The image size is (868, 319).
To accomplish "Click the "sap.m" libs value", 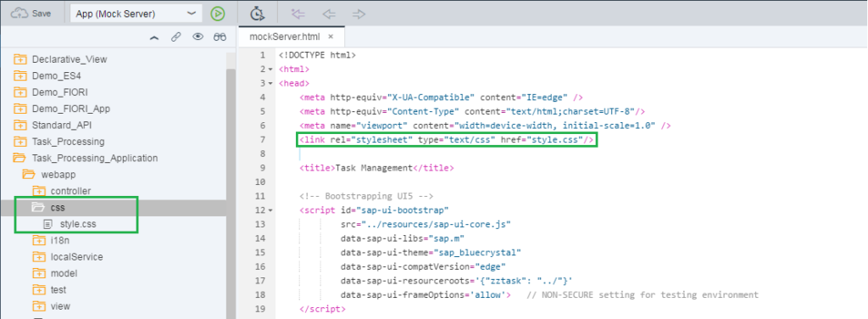I will pyautogui.click(x=447, y=238).
